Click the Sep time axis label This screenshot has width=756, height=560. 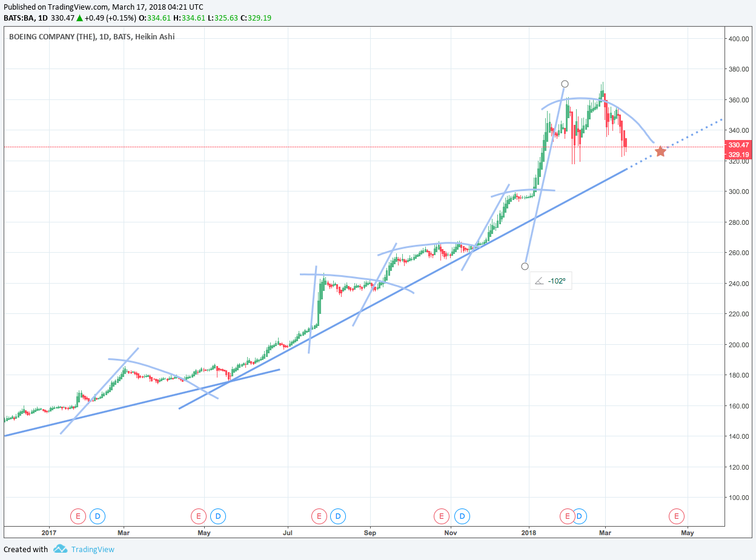[370, 533]
